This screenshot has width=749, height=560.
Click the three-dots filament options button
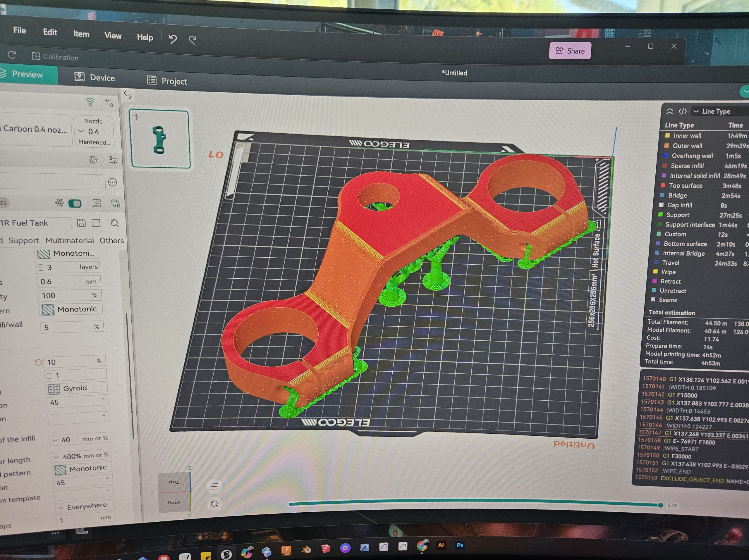[x=112, y=182]
